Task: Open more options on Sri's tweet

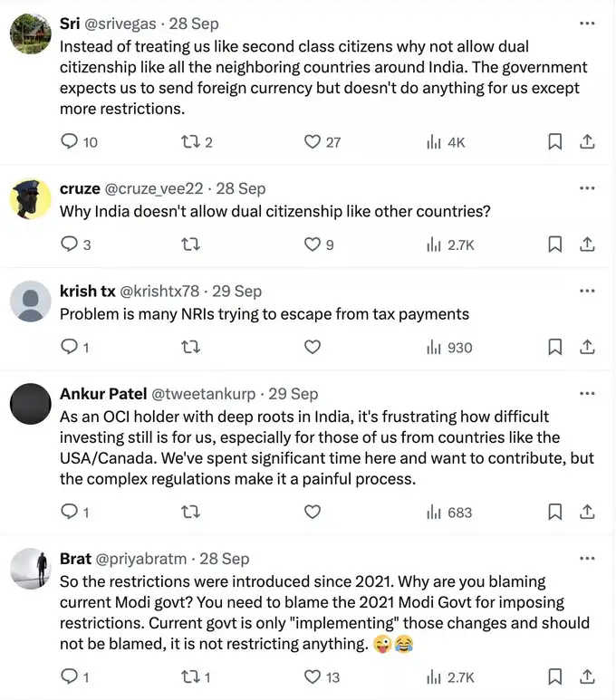Action: pos(586,23)
